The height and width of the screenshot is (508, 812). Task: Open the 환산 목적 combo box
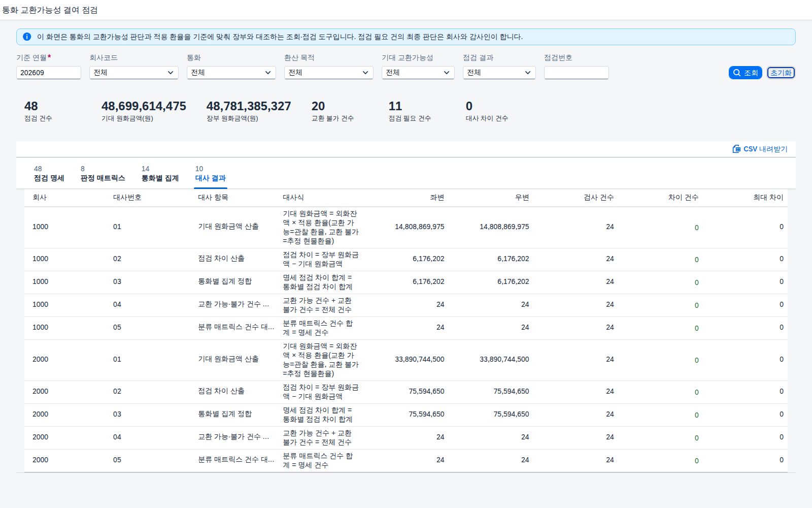pos(329,73)
